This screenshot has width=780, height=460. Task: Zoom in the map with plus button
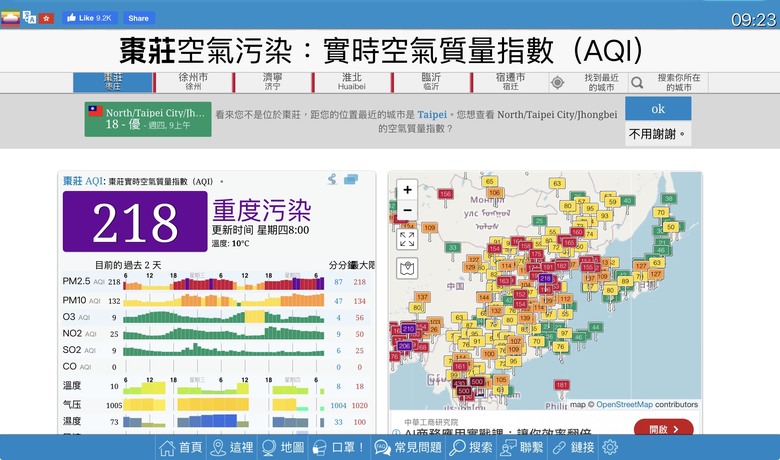click(x=407, y=189)
